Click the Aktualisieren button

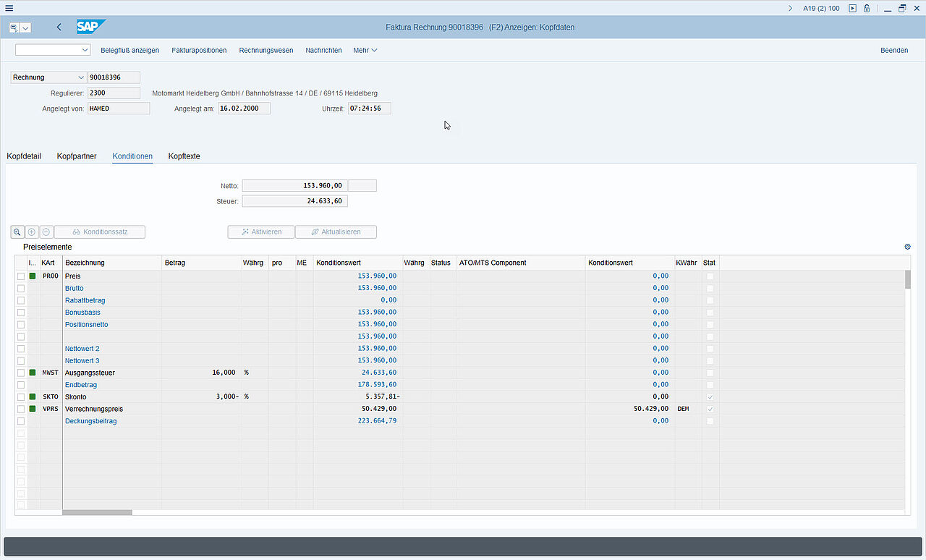336,232
